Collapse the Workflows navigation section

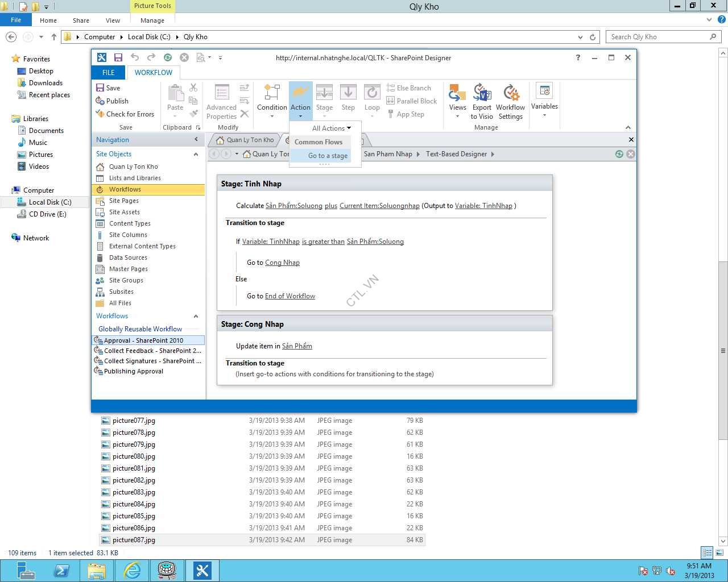click(x=196, y=316)
